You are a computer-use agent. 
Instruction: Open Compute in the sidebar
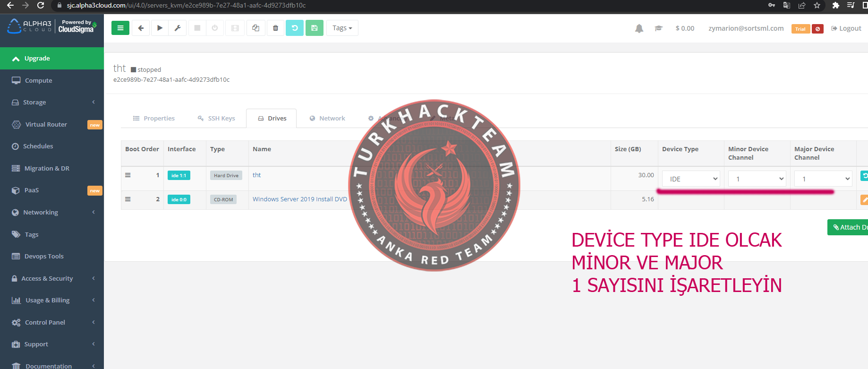click(52, 80)
